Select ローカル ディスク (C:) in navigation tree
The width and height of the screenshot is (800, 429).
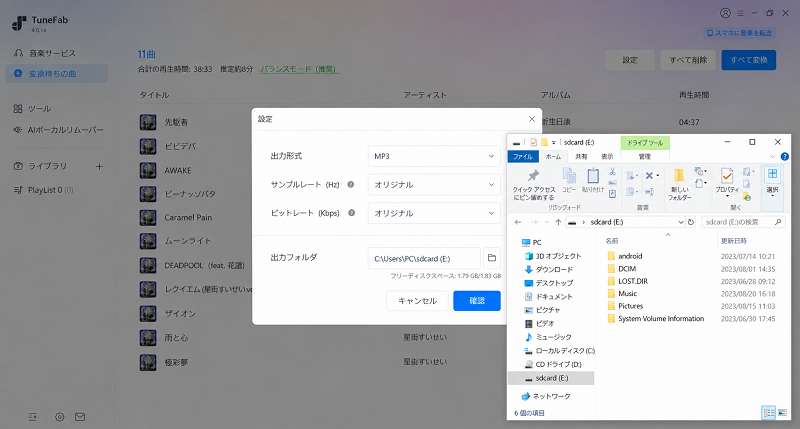pyautogui.click(x=565, y=351)
